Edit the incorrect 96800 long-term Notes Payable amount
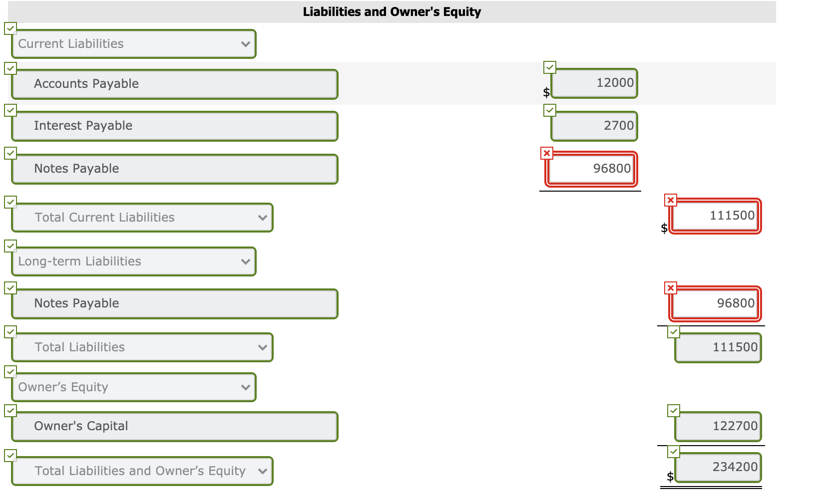Viewport: 819px width, 504px height. [x=715, y=303]
